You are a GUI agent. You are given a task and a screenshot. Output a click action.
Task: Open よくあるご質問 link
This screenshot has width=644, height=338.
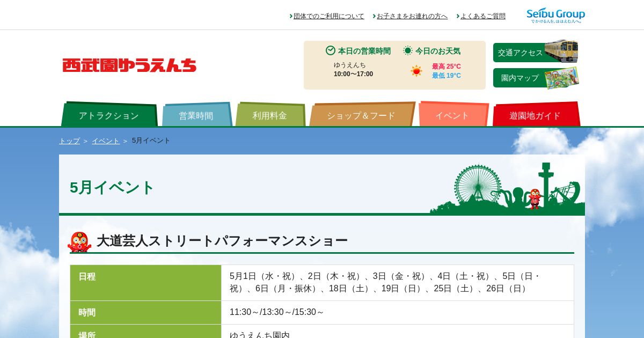[483, 16]
